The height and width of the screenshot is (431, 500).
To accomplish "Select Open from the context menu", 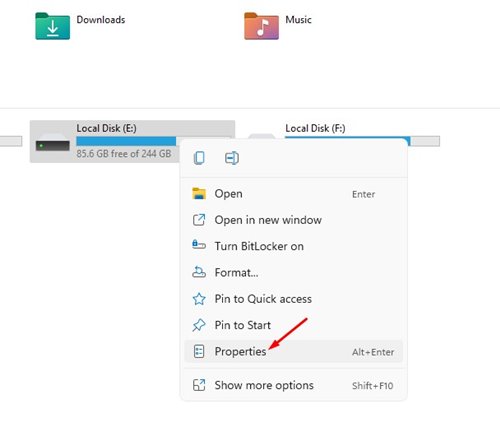I will coord(293,194).
